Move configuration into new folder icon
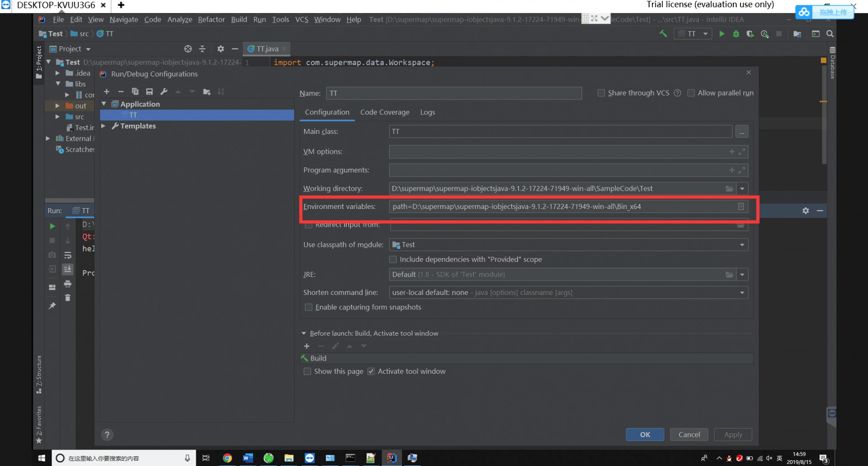 pos(206,92)
